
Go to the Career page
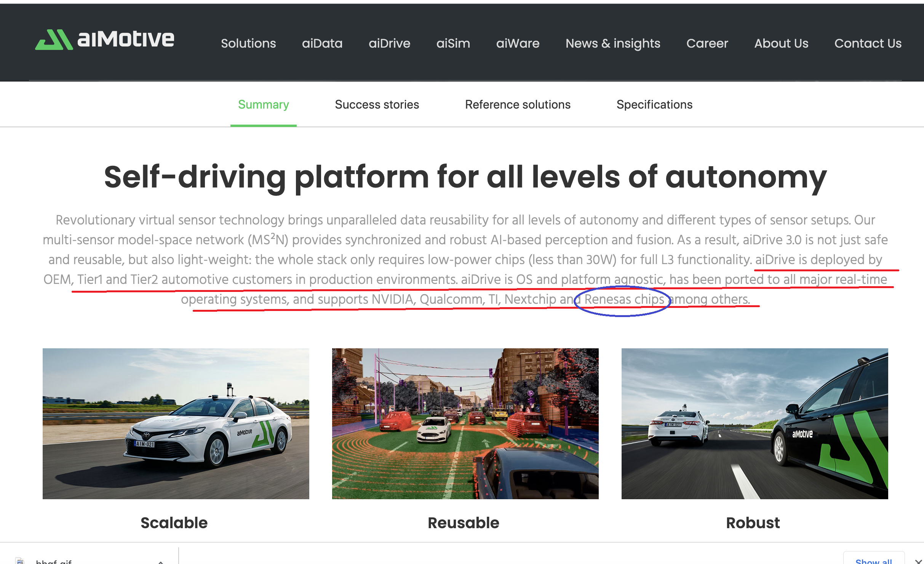coord(707,43)
